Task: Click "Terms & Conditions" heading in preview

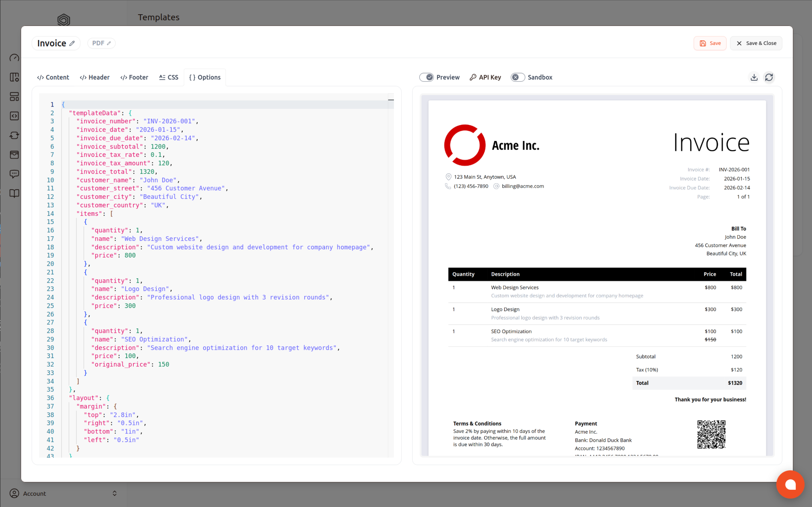Action: coord(477,424)
